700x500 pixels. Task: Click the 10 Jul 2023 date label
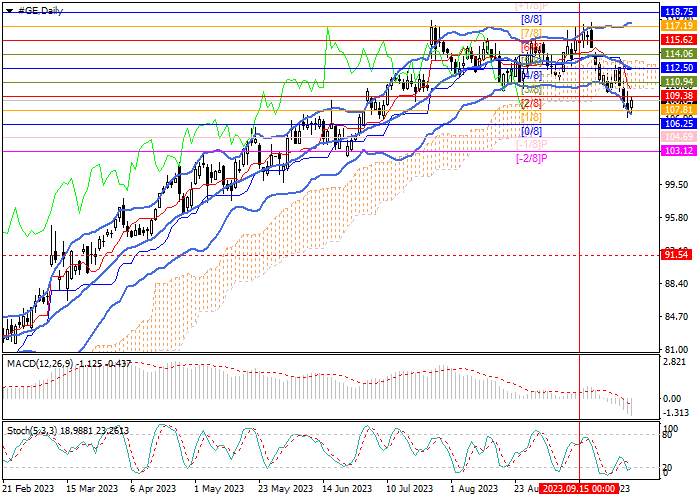410,488
